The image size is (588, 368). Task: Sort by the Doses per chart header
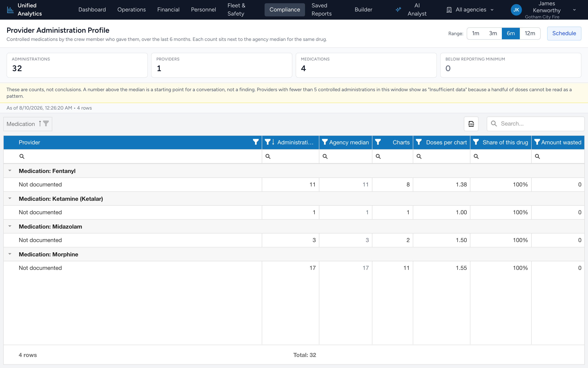coord(446,142)
